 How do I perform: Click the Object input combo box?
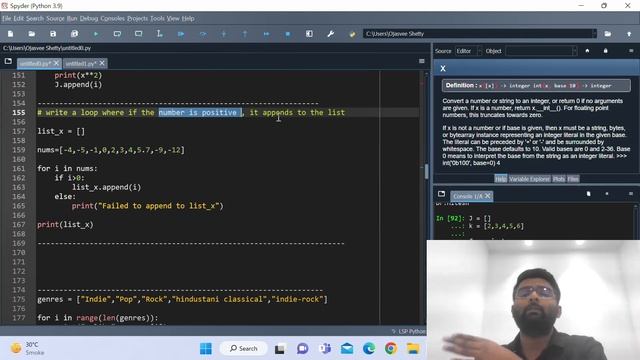541,51
